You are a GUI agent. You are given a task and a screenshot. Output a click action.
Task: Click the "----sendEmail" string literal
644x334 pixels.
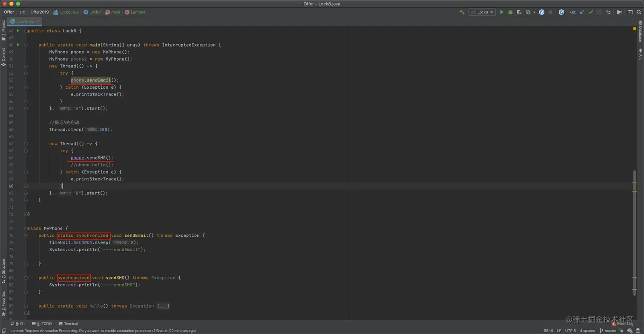120,250
